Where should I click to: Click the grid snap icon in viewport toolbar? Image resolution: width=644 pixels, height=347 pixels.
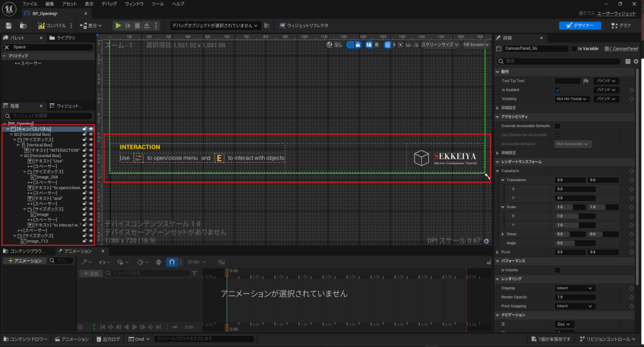[x=387, y=45]
